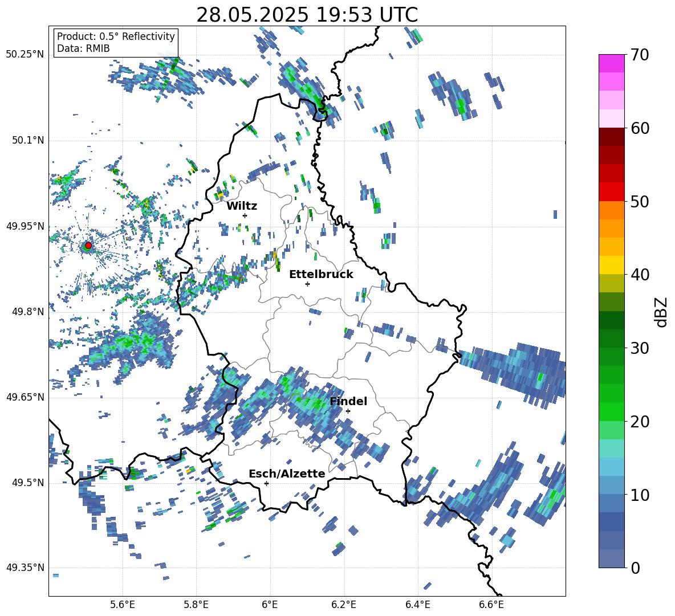Click the colorbar value 60
This screenshot has width=675, height=616.
(x=640, y=128)
